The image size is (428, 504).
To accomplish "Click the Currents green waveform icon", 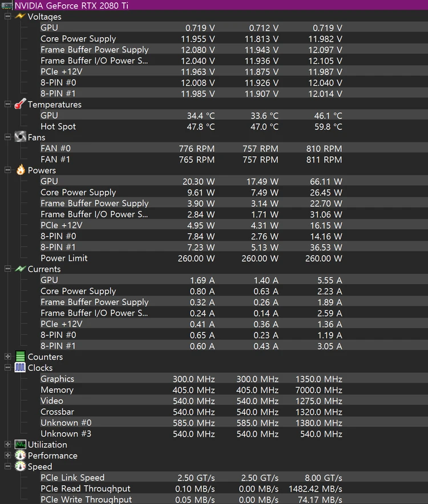I will pyautogui.click(x=20, y=269).
